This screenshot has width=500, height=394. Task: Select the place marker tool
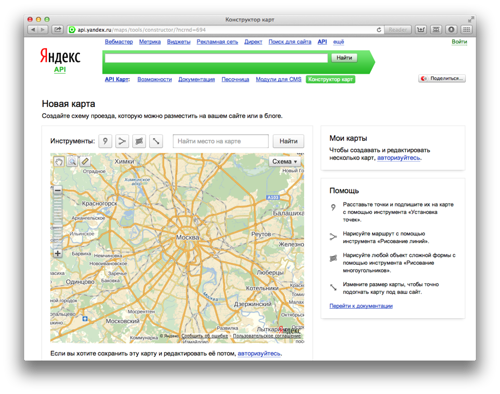pyautogui.click(x=105, y=141)
